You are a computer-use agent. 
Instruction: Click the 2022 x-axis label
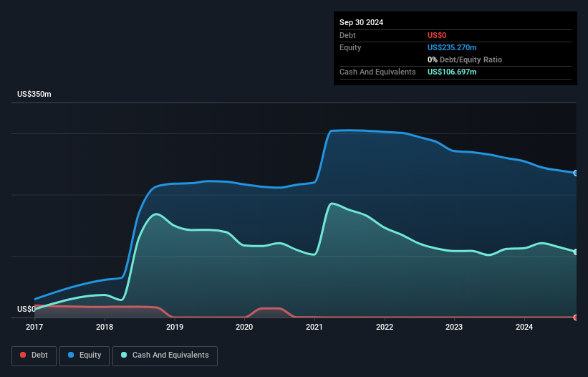385,327
